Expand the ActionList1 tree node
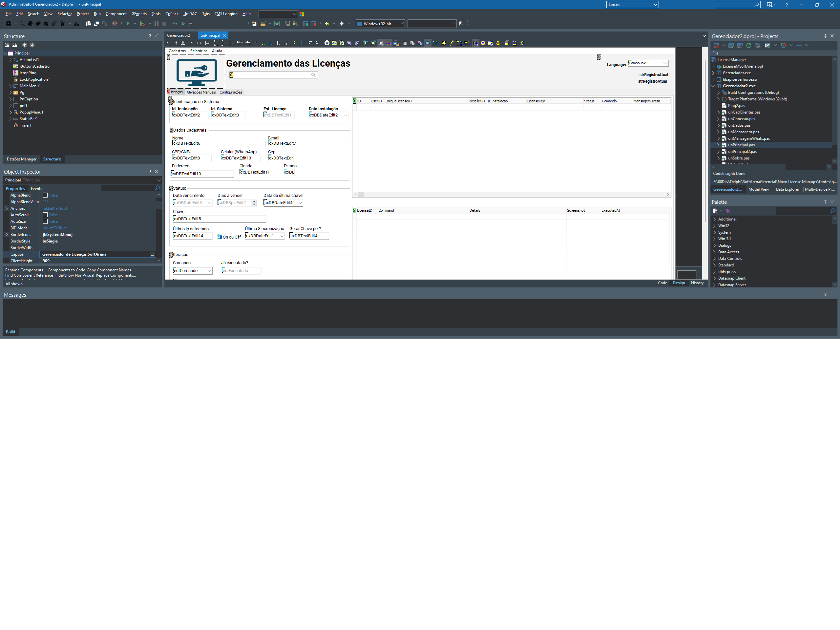Viewport: 840px width, 630px height. [10, 60]
